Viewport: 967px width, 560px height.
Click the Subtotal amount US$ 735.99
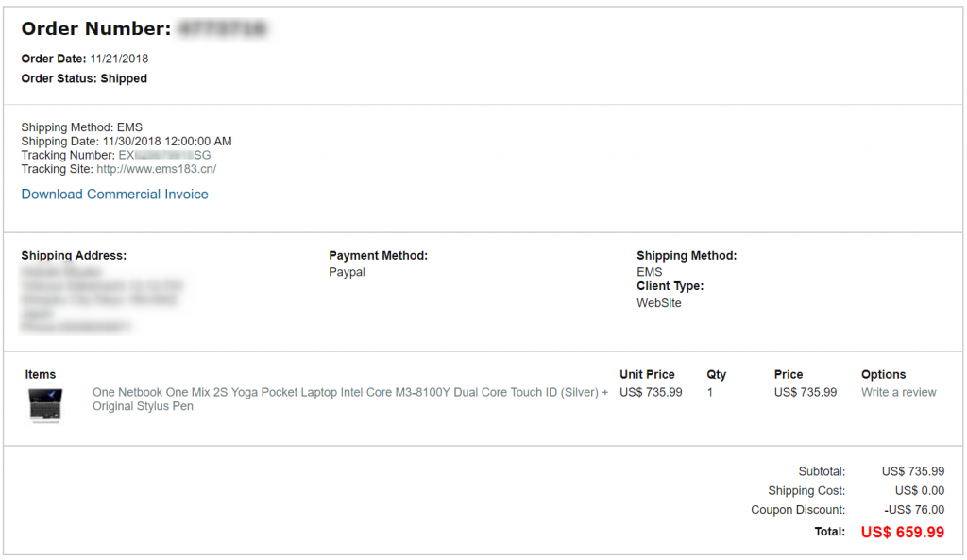pos(912,471)
